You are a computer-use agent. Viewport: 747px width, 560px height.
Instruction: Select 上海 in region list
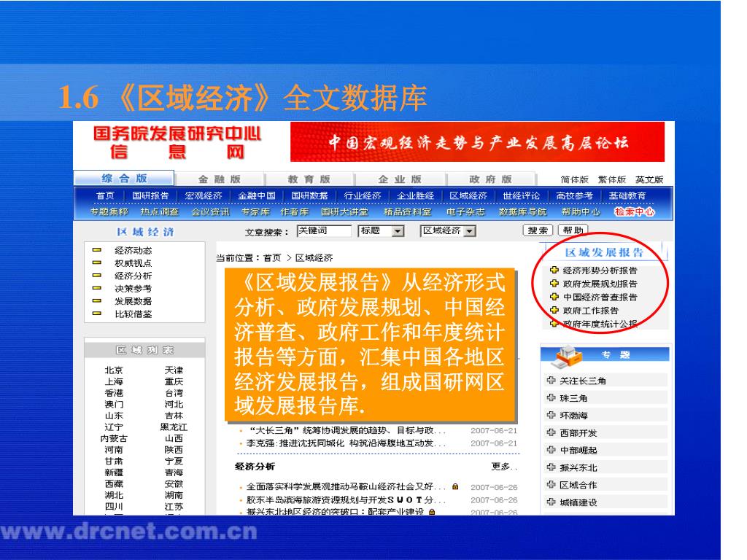tap(114, 381)
